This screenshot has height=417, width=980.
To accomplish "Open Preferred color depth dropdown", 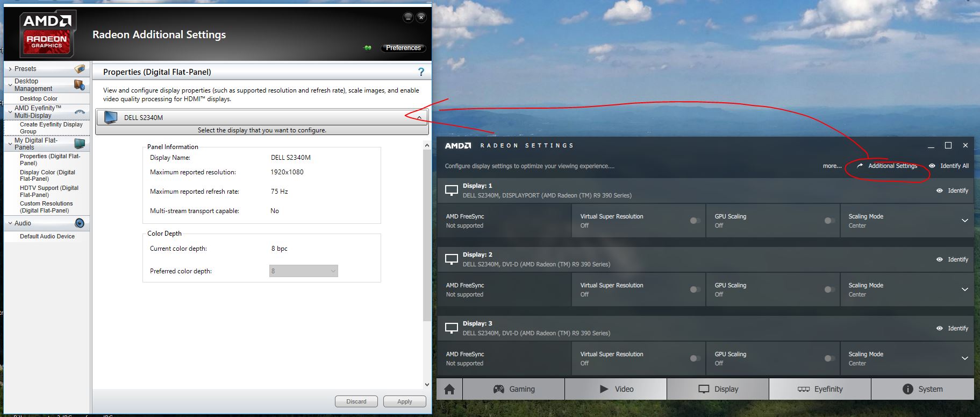I will (x=303, y=271).
